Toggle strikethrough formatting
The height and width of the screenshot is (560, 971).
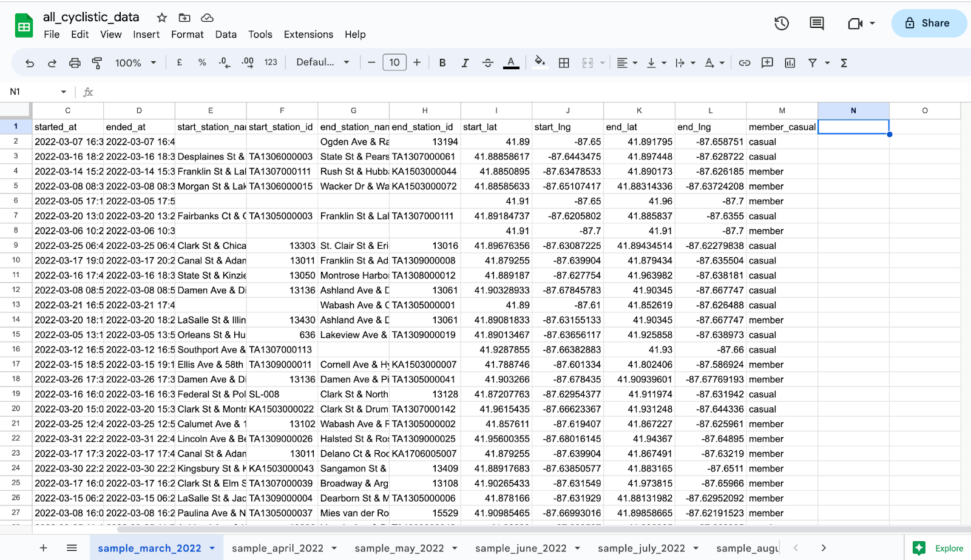tap(488, 62)
